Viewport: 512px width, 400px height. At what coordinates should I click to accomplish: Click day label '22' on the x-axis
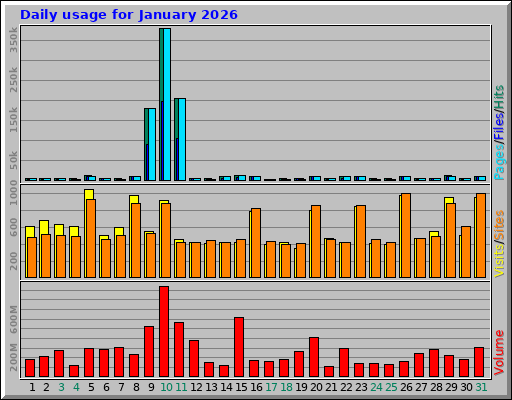346,387
